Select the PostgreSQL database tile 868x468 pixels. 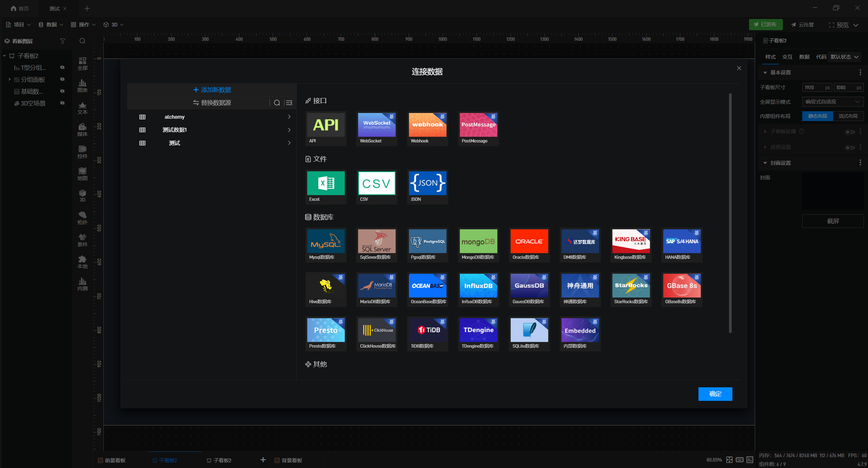tap(428, 245)
